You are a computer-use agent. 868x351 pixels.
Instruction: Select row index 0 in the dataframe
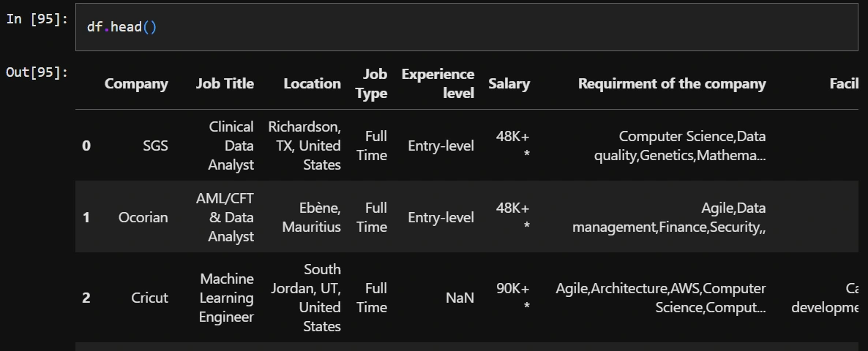pos(86,146)
